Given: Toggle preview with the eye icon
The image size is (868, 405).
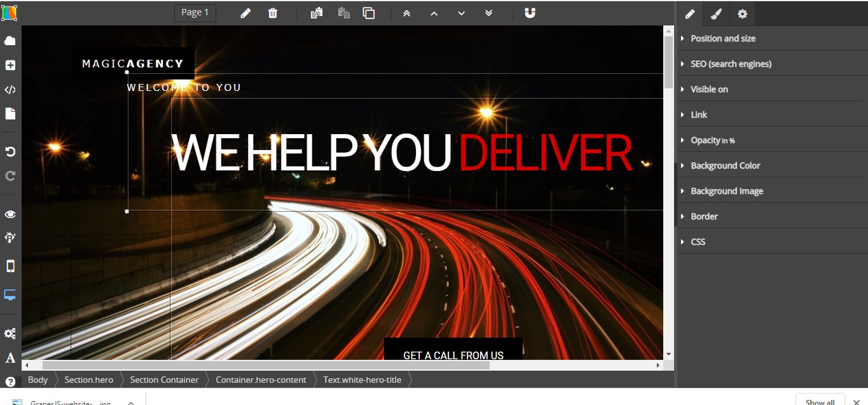Looking at the screenshot, I should 10,214.
